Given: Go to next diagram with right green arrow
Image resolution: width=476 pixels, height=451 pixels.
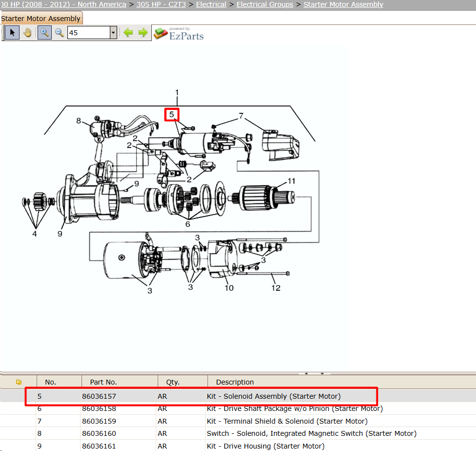Looking at the screenshot, I should pyautogui.click(x=143, y=32).
